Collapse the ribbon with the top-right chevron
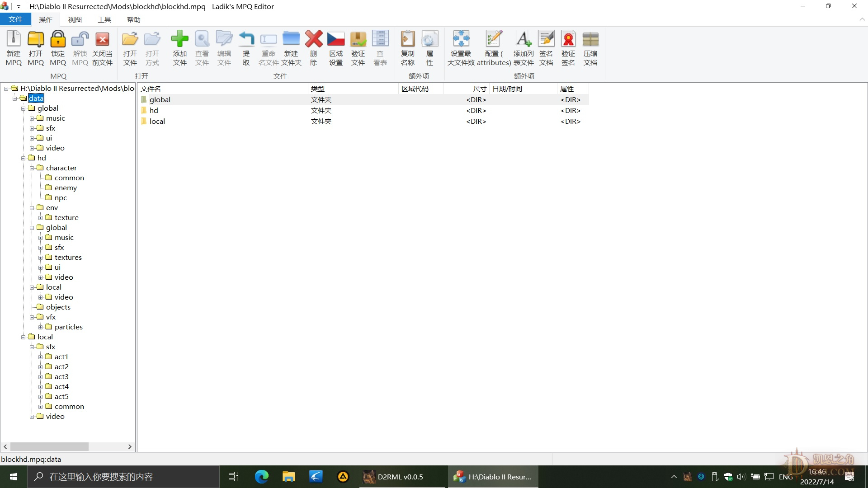The image size is (868, 488). click(x=862, y=19)
